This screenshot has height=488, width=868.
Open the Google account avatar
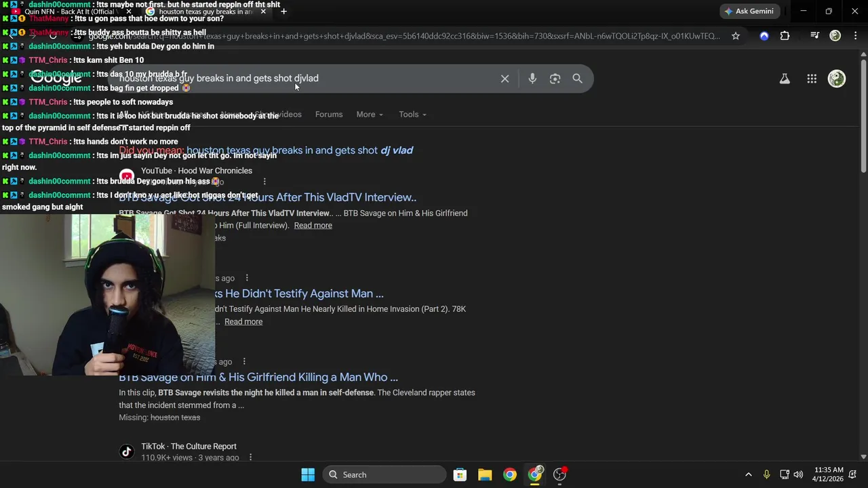coord(837,79)
